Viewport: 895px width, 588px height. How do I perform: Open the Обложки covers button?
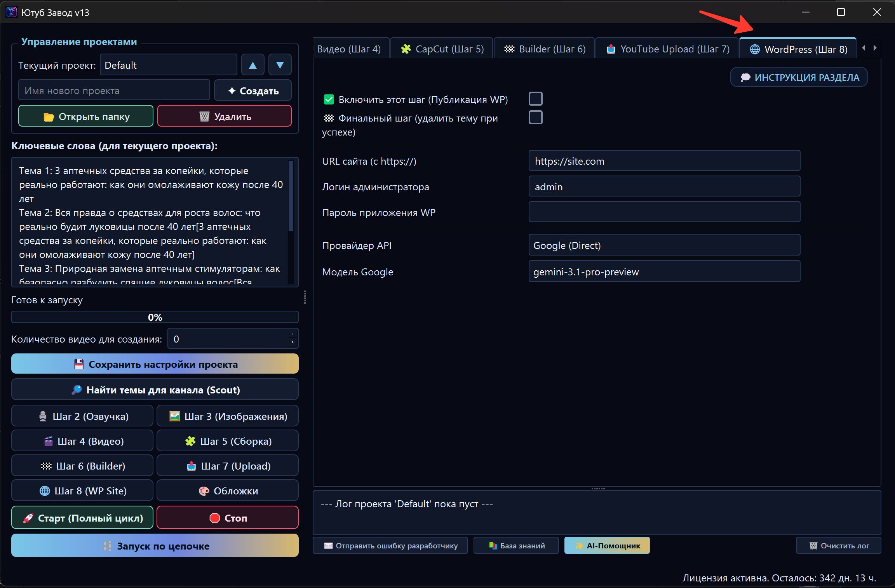click(x=228, y=491)
